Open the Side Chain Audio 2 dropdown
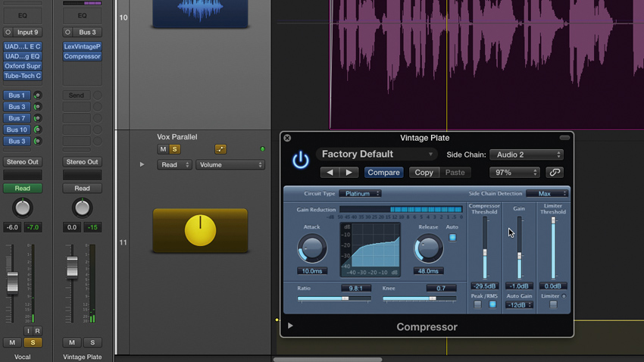Viewport: 644px width, 362px height. pos(526,154)
